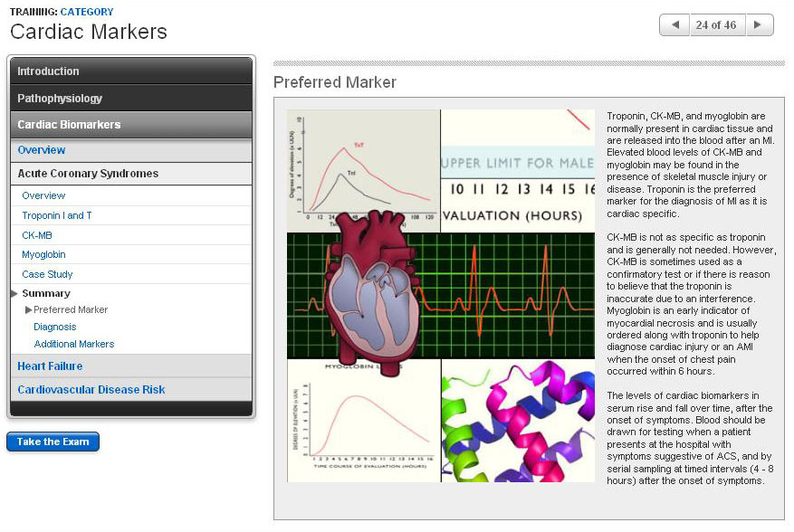Go to the Diagnosis summary page
Screen dimensions: 794x532
(55, 327)
